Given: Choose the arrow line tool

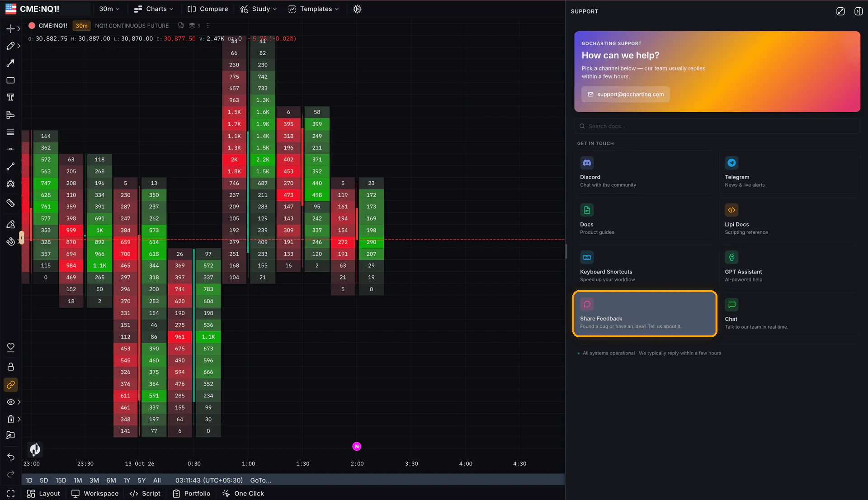Looking at the screenshot, I should [10, 63].
